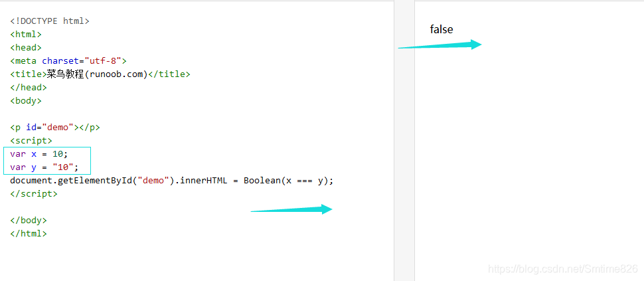The width and height of the screenshot is (644, 281).
Task: Click the opening <html> tag line
Action: point(26,34)
